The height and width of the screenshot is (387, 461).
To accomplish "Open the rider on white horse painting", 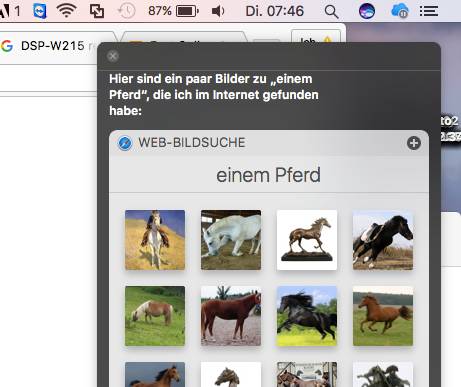I will click(x=155, y=240).
